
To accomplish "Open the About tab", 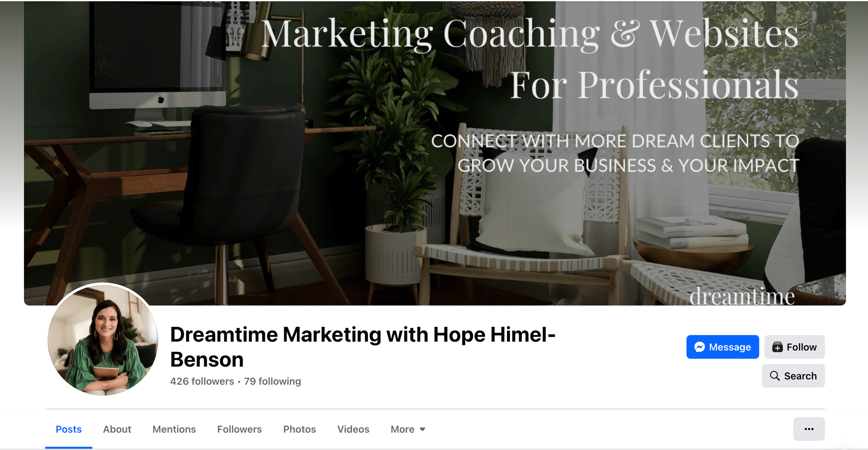I will pyautogui.click(x=117, y=429).
